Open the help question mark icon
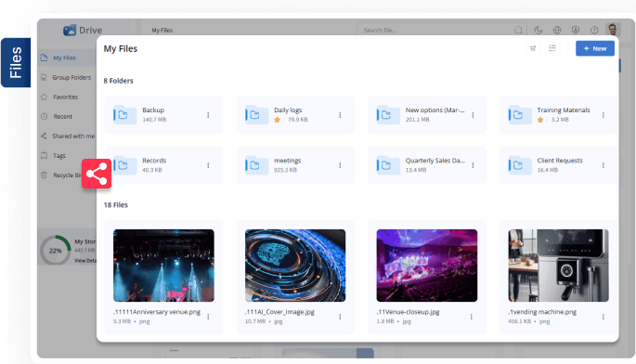The width and height of the screenshot is (636, 364). click(594, 30)
